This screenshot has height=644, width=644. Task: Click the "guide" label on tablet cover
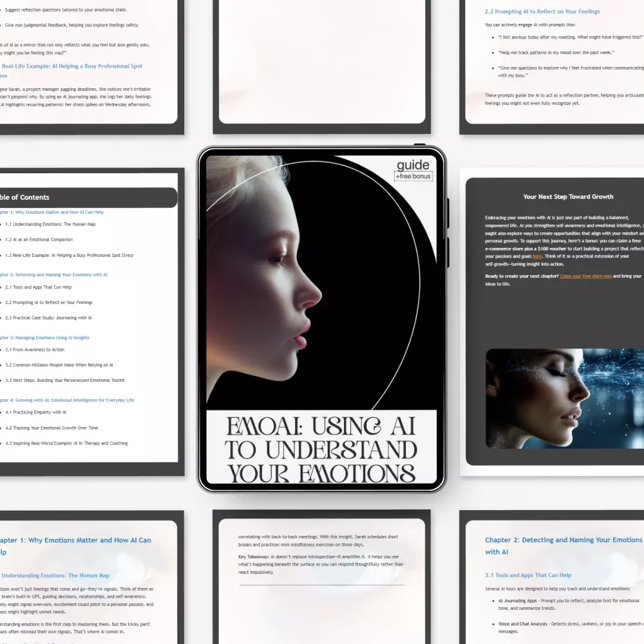tap(413, 165)
